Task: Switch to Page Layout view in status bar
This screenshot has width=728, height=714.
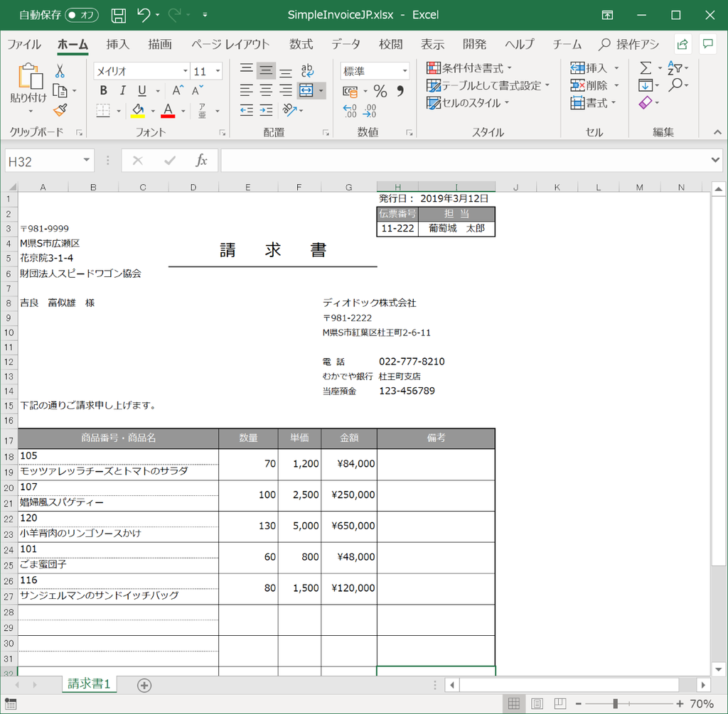Action: click(x=537, y=703)
